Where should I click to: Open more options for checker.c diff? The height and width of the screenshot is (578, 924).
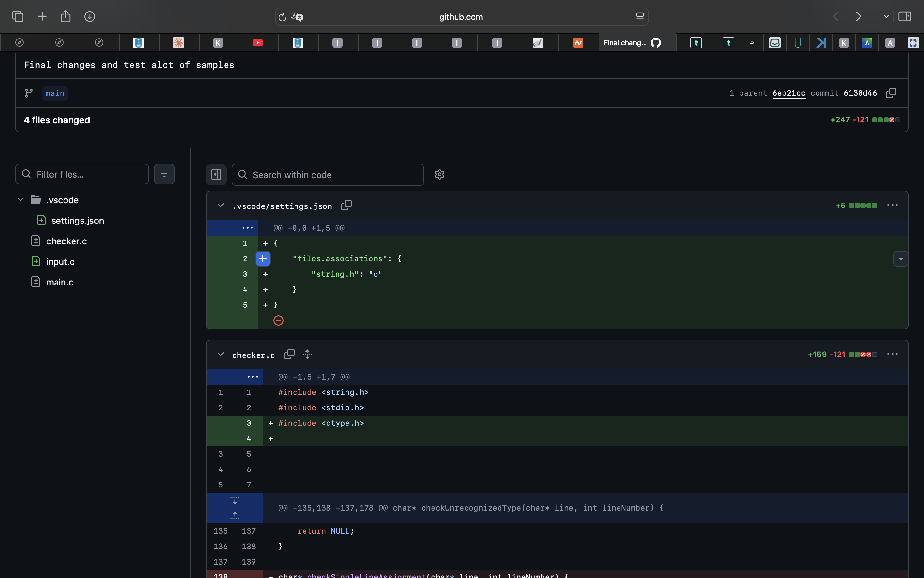[892, 355]
